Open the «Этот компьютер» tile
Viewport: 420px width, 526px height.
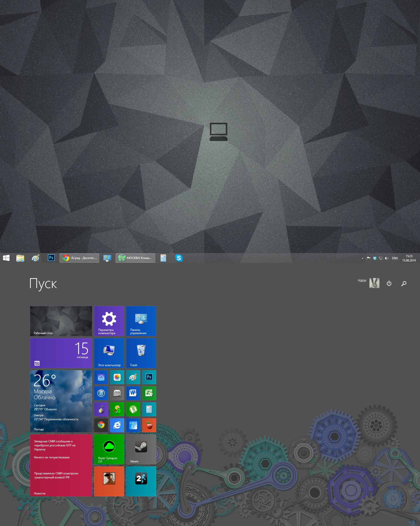tap(109, 353)
